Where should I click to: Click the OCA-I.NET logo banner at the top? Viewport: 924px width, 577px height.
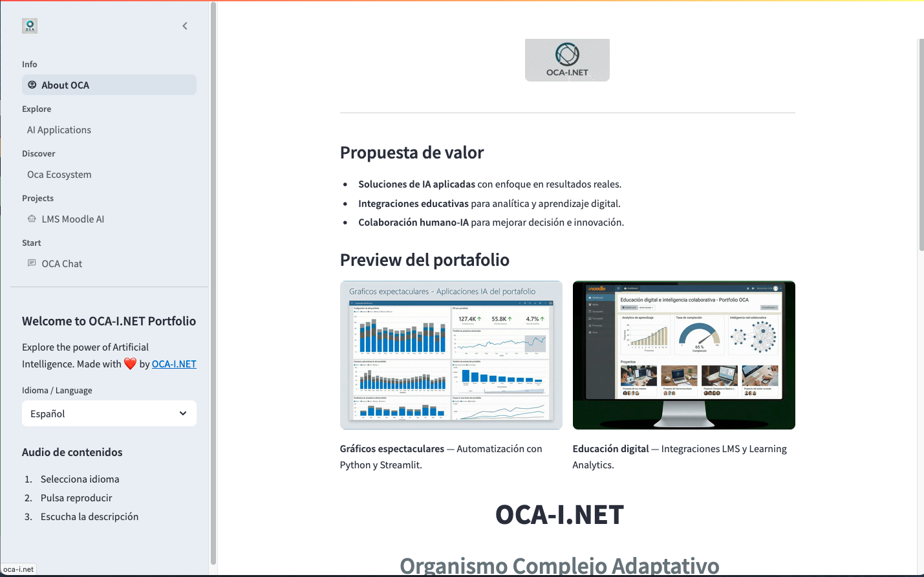(567, 60)
